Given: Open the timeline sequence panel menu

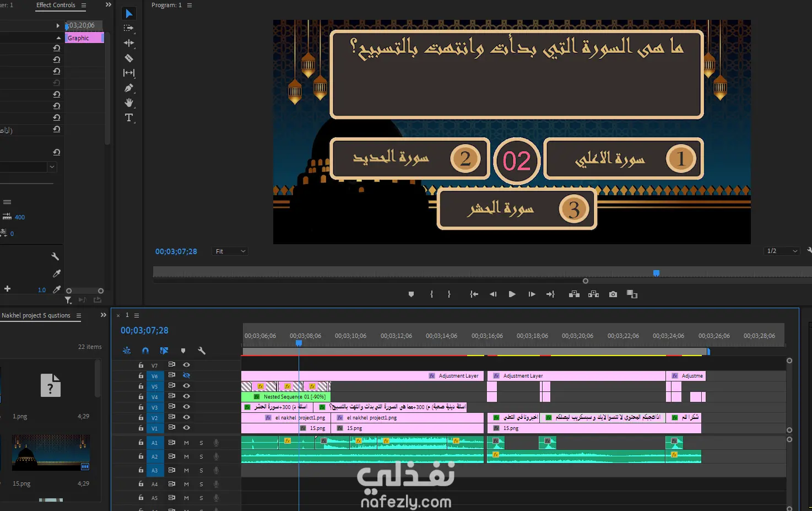Looking at the screenshot, I should coord(137,315).
